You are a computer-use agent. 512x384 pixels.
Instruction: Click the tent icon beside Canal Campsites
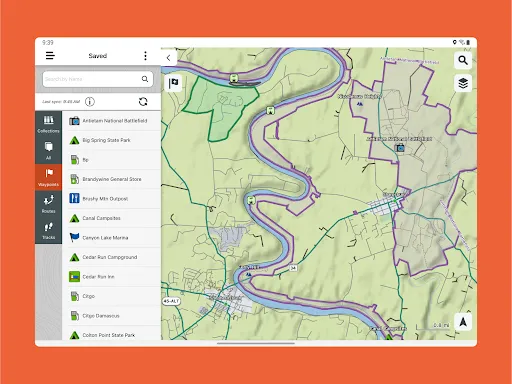tap(74, 218)
